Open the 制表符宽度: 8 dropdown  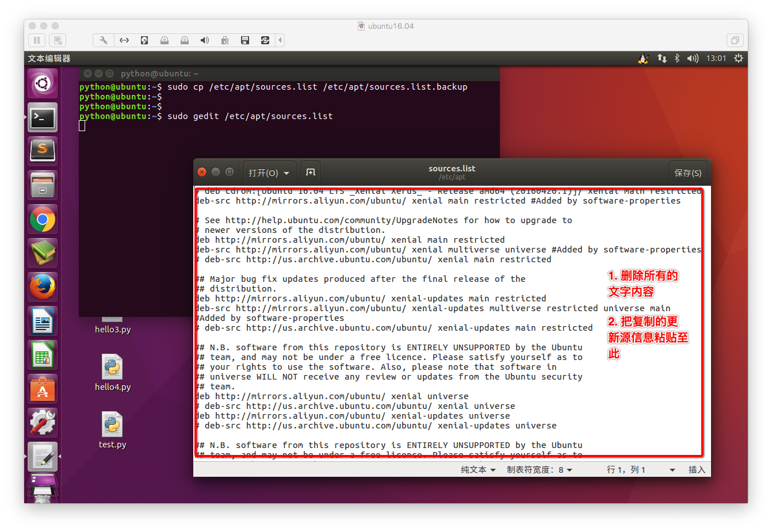pyautogui.click(x=540, y=470)
